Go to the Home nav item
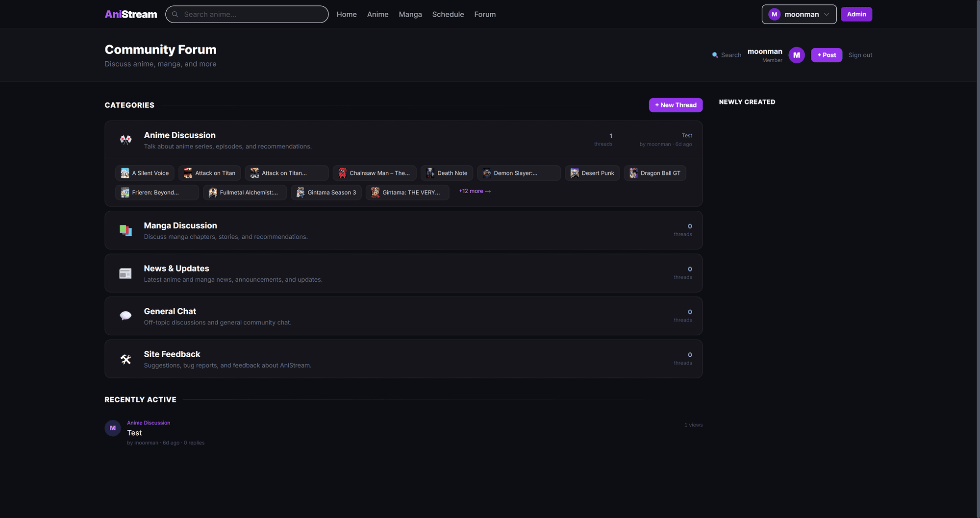This screenshot has width=980, height=518. (x=347, y=14)
